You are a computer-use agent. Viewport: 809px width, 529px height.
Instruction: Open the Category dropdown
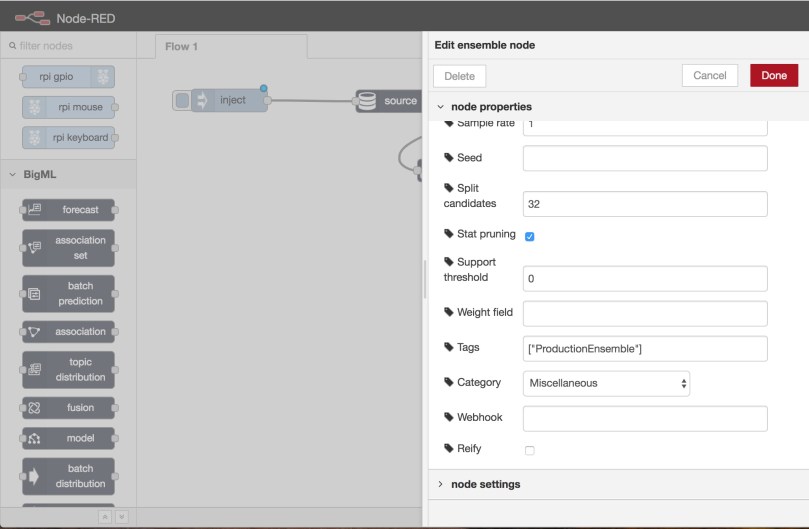[x=606, y=383]
